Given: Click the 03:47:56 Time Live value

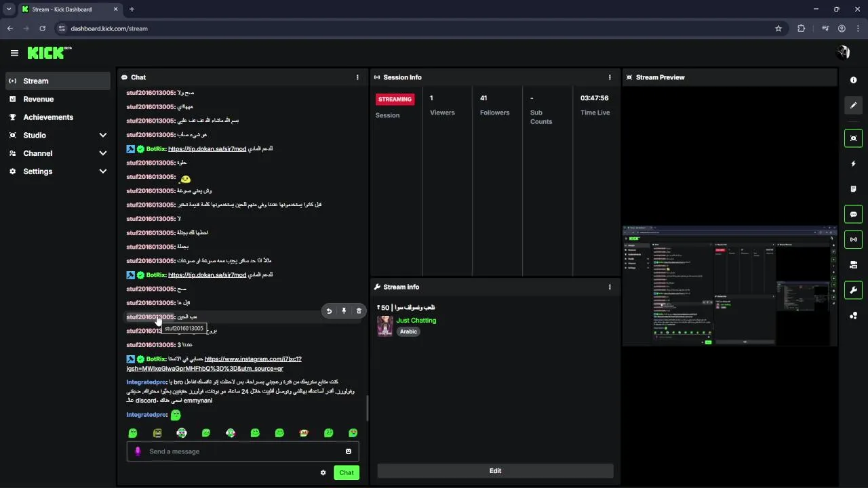Looking at the screenshot, I should tap(595, 98).
